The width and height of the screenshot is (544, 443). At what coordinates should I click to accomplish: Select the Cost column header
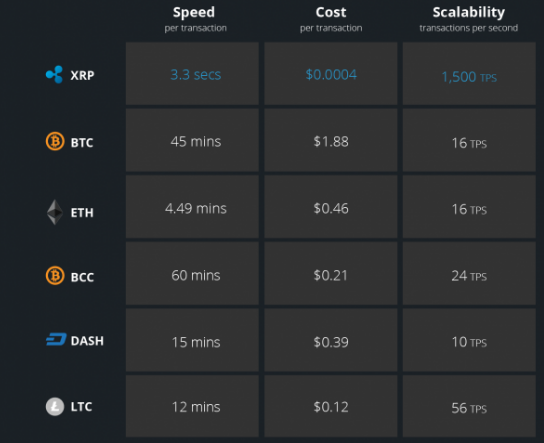(x=331, y=19)
